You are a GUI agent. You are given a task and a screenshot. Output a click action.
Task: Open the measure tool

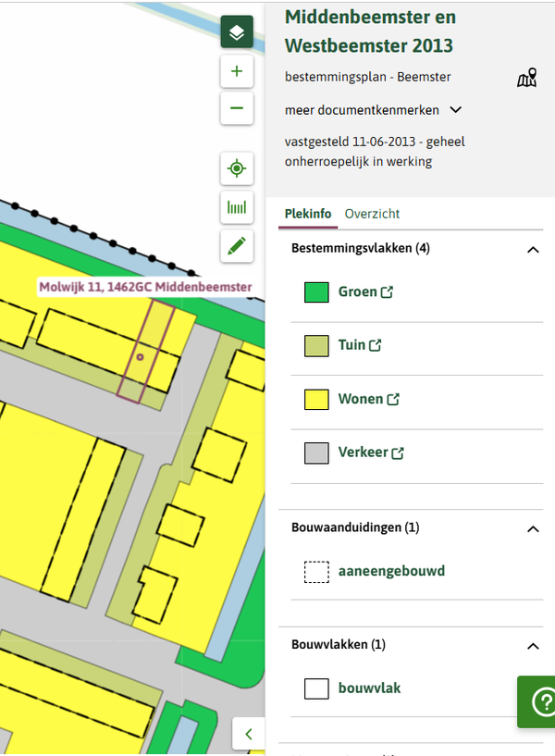click(237, 207)
